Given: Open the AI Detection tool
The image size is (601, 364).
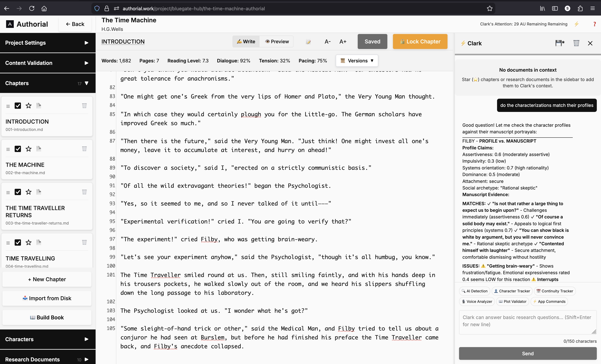Looking at the screenshot, I should 474,291.
